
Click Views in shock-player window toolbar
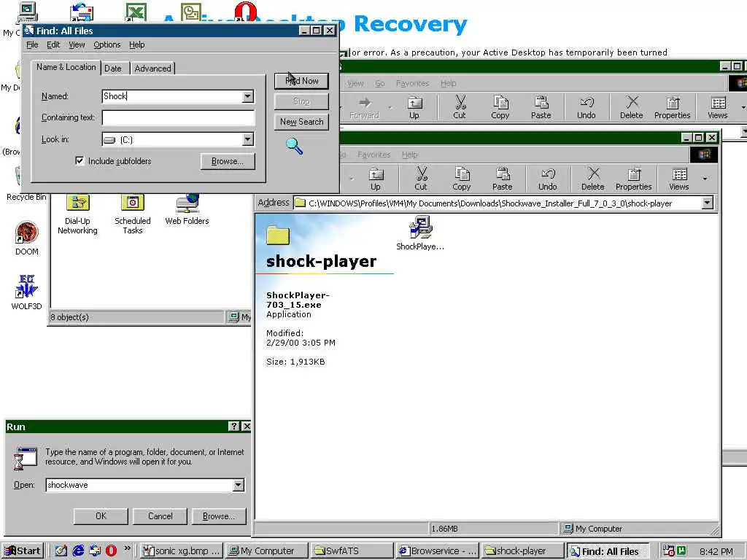pyautogui.click(x=679, y=179)
